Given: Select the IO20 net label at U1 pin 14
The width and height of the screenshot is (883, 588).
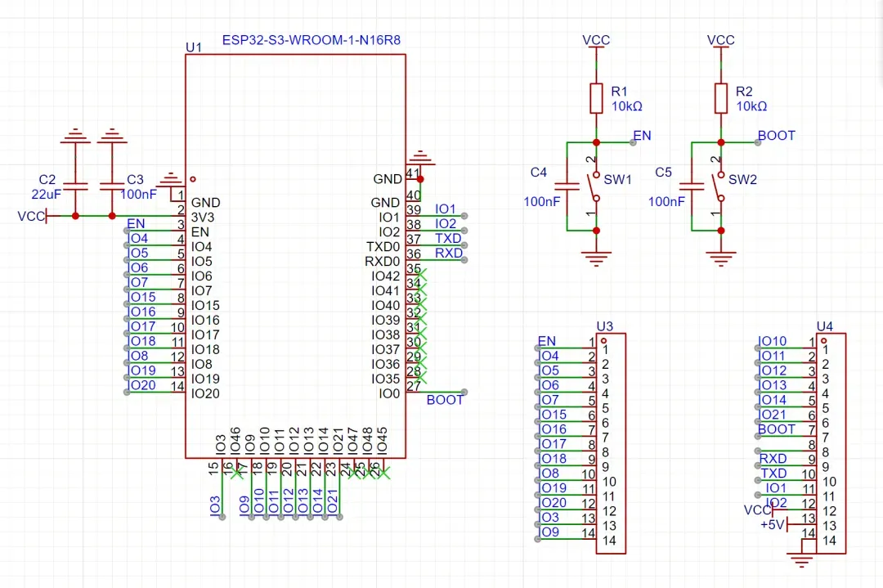Looking at the screenshot, I should (x=142, y=385).
